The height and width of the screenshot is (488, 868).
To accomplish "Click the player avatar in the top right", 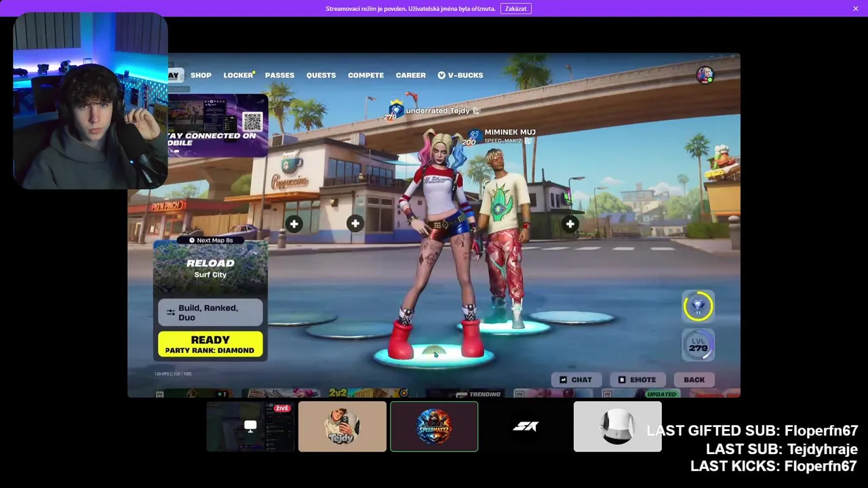I will (705, 75).
